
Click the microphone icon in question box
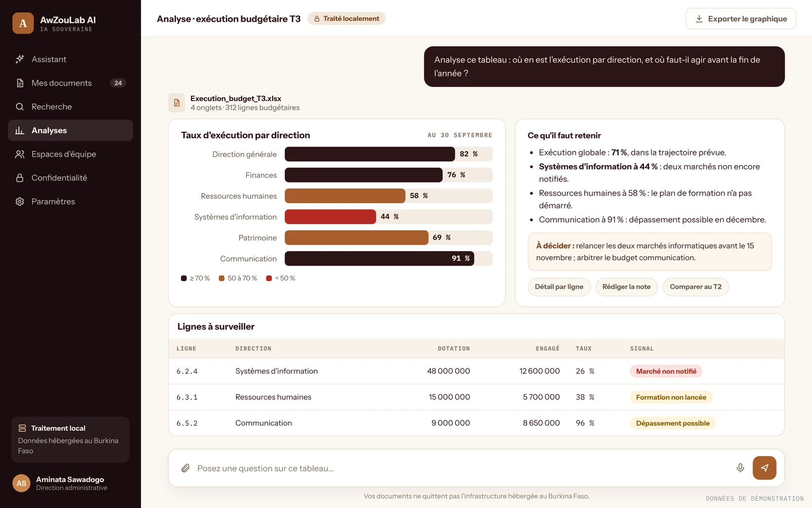coord(740,468)
